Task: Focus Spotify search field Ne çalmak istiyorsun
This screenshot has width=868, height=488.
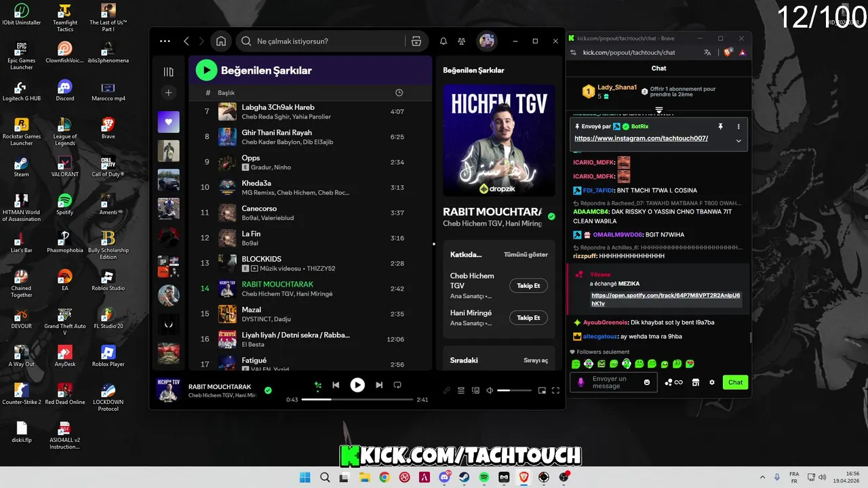Action: 321,41
